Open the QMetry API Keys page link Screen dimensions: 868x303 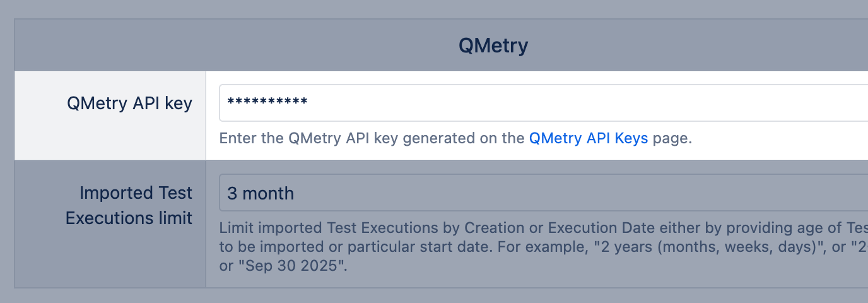(588, 139)
